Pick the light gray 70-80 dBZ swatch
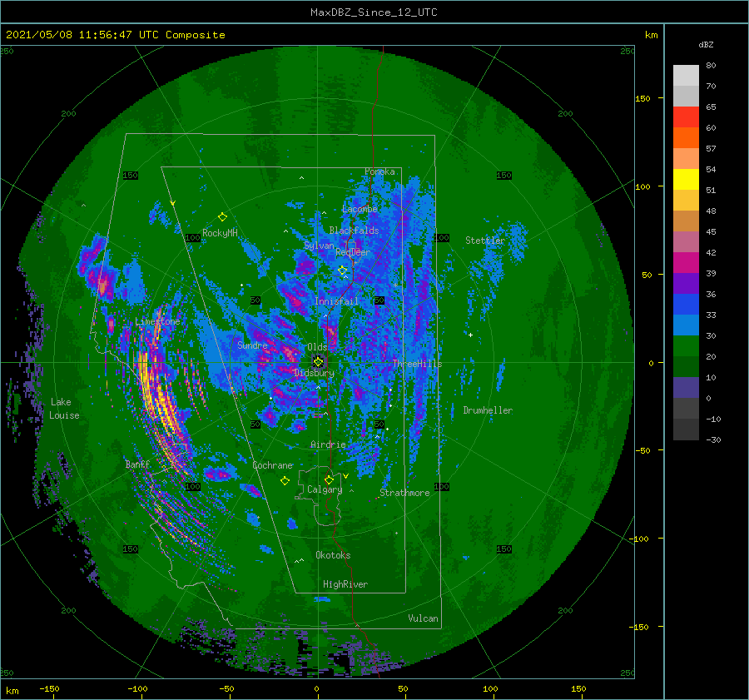The width and height of the screenshot is (749, 700). coord(686,76)
